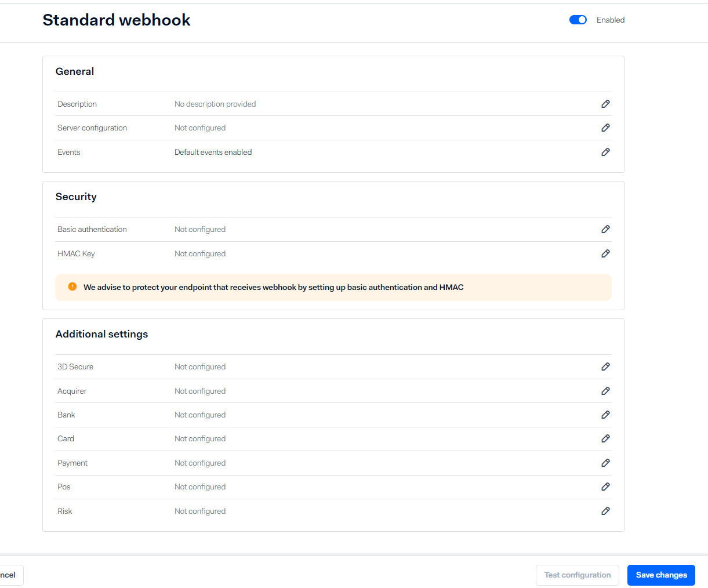Click the orange warning icon in security advice
Image resolution: width=708 pixels, height=588 pixels.
tap(72, 286)
